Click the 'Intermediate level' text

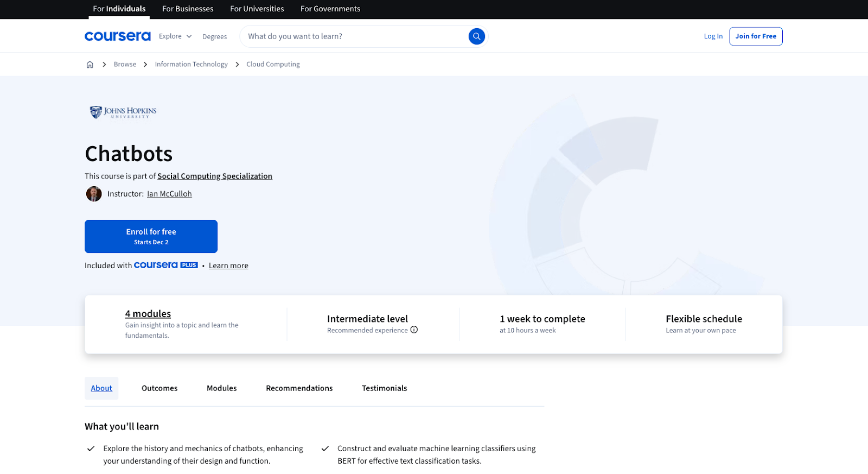coord(367,319)
